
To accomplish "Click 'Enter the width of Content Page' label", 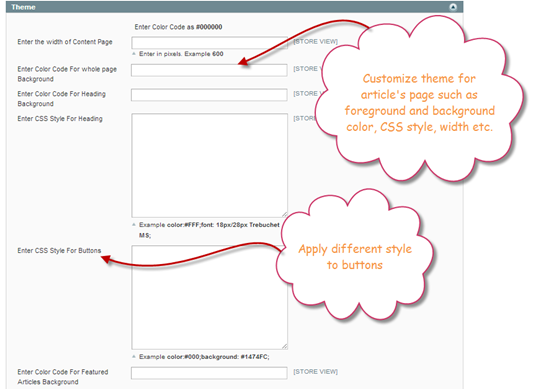I will pyautogui.click(x=65, y=42).
